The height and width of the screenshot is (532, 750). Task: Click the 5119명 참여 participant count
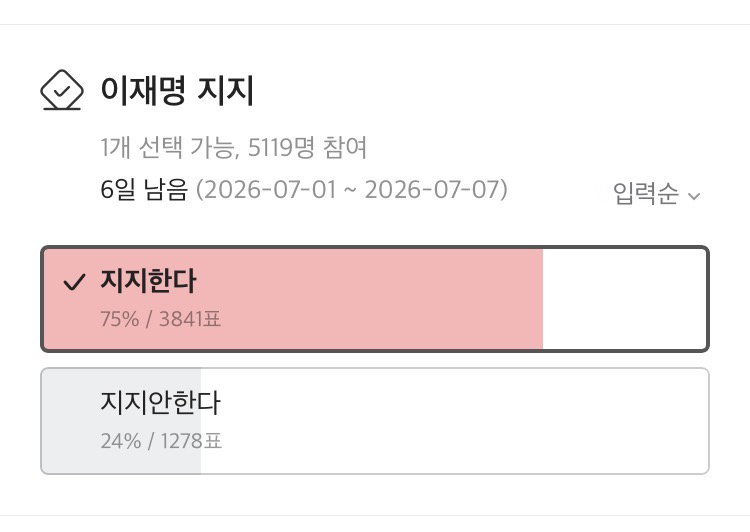pos(307,147)
